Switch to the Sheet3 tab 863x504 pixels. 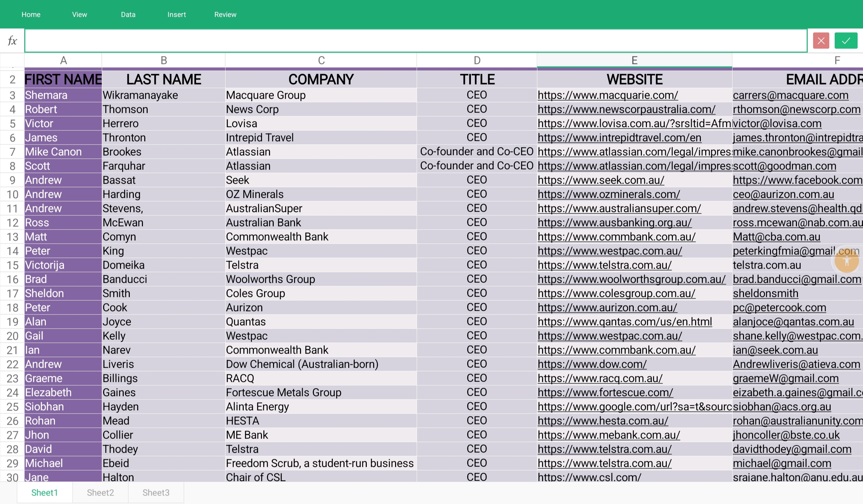[156, 492]
